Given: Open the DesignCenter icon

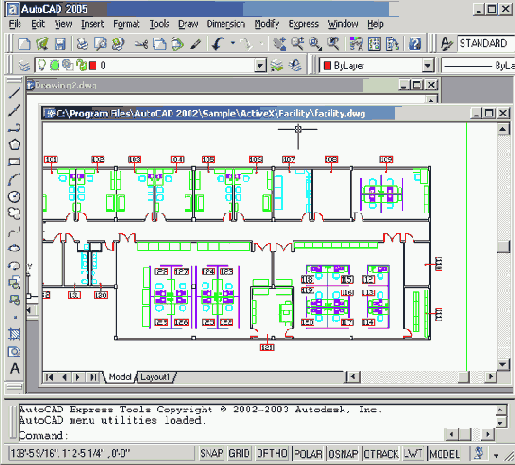Looking at the screenshot, I should [374, 44].
